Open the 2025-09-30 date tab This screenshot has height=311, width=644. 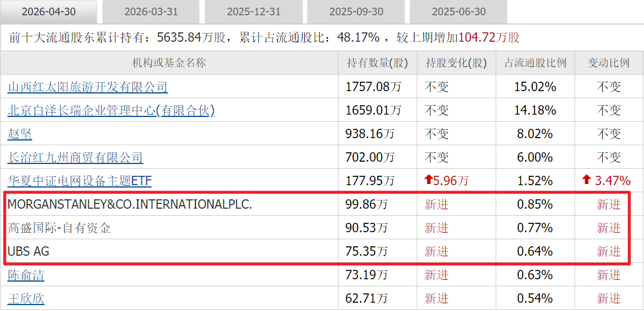tap(356, 12)
